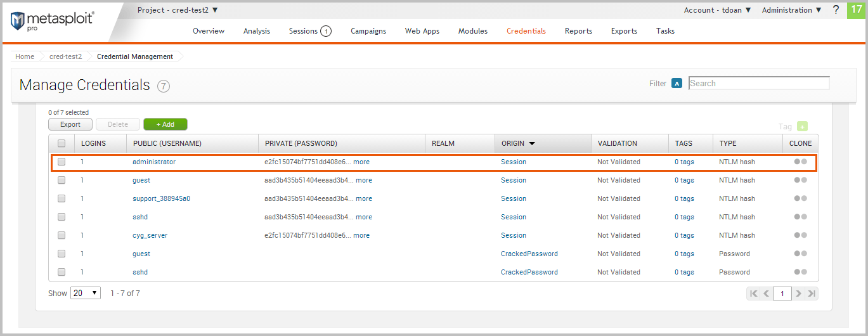Click clone icon for administrator row

pos(800,162)
